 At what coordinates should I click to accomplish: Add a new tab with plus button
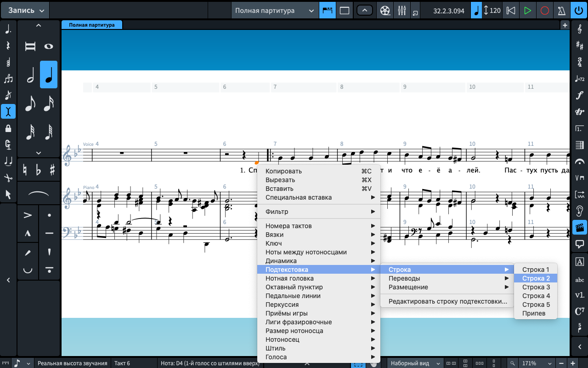[x=565, y=25]
